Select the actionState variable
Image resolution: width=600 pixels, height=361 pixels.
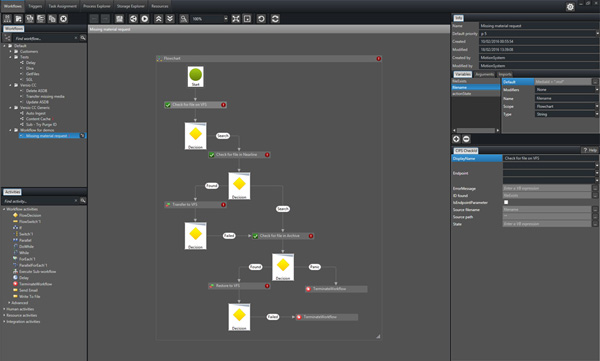pos(476,94)
